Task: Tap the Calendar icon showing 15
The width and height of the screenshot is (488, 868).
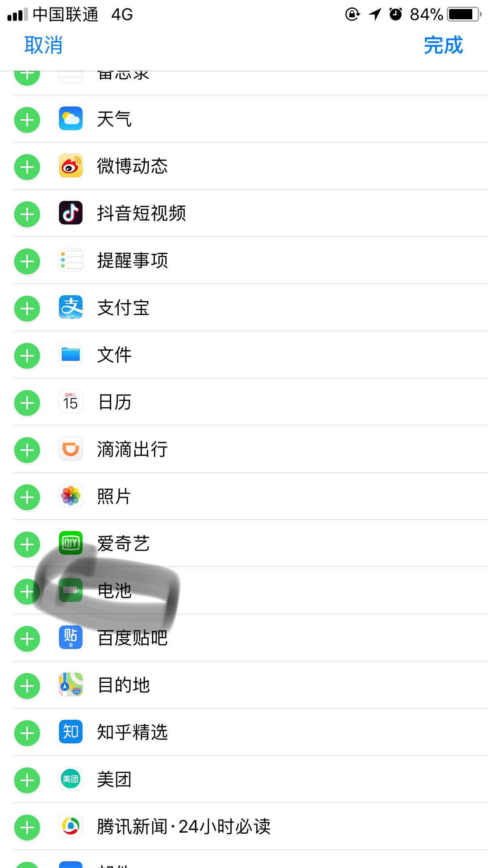Action: [71, 401]
